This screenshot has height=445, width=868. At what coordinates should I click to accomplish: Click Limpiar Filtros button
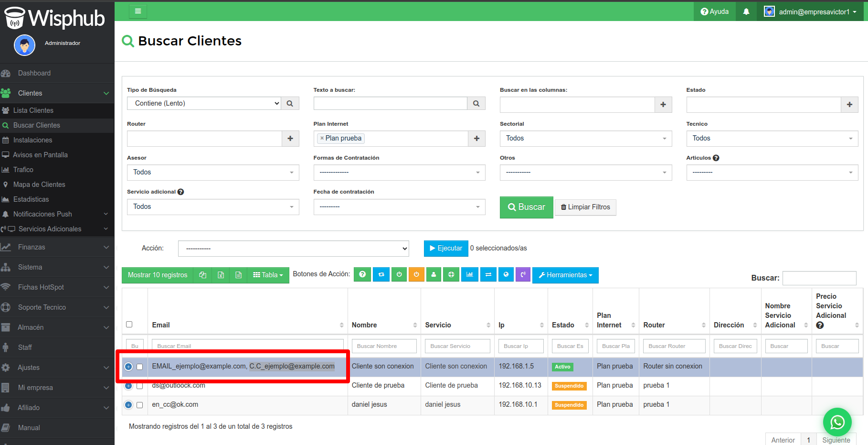point(585,207)
